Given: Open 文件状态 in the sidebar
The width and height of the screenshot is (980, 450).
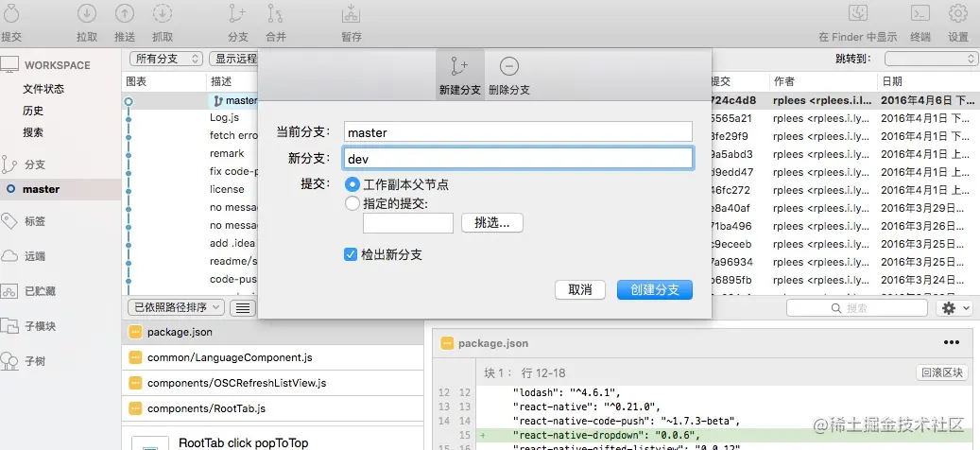Looking at the screenshot, I should click(43, 89).
